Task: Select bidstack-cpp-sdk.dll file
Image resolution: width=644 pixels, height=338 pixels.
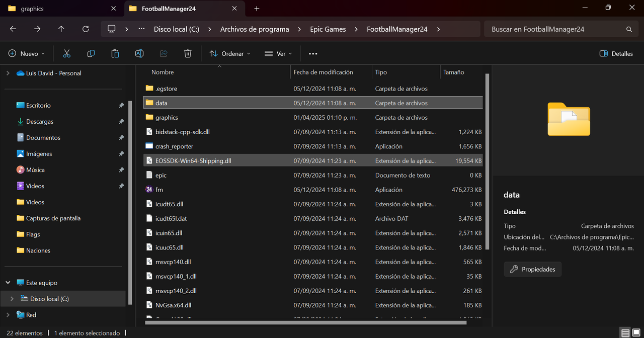Action: pos(313,132)
